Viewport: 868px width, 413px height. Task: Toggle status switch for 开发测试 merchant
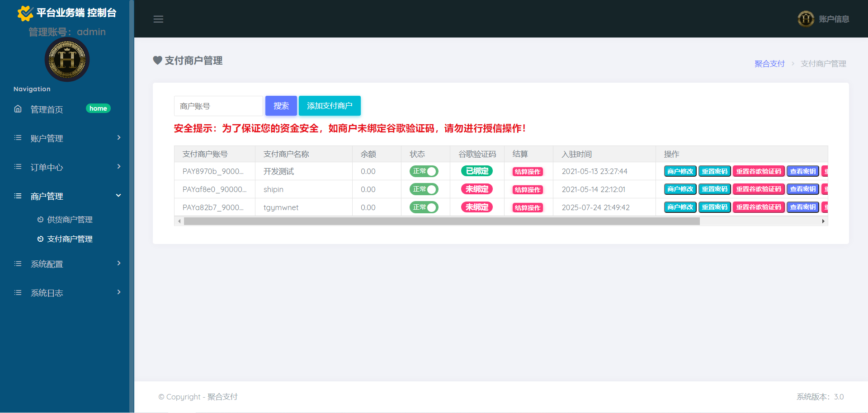424,171
